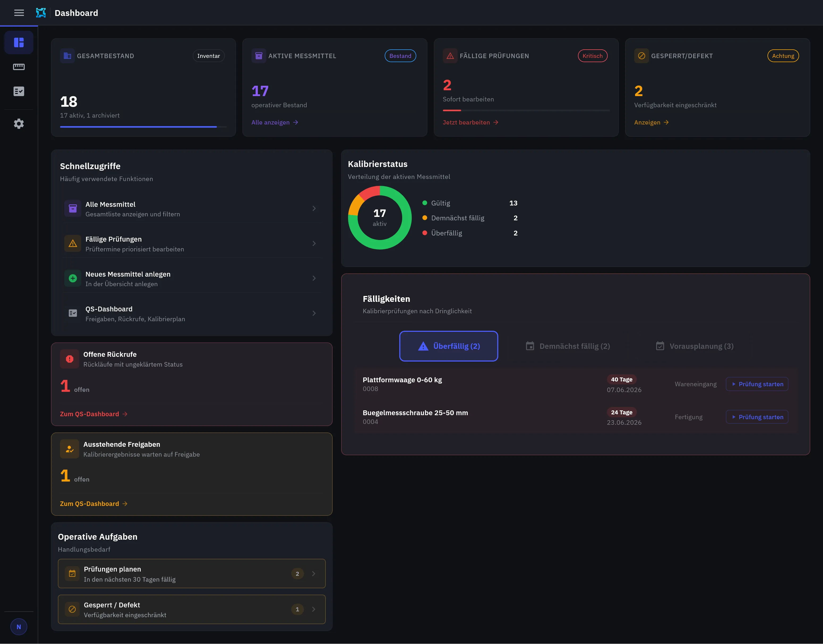Follow the Anzeigen link in Gesperrt/Defekt card

coord(651,123)
